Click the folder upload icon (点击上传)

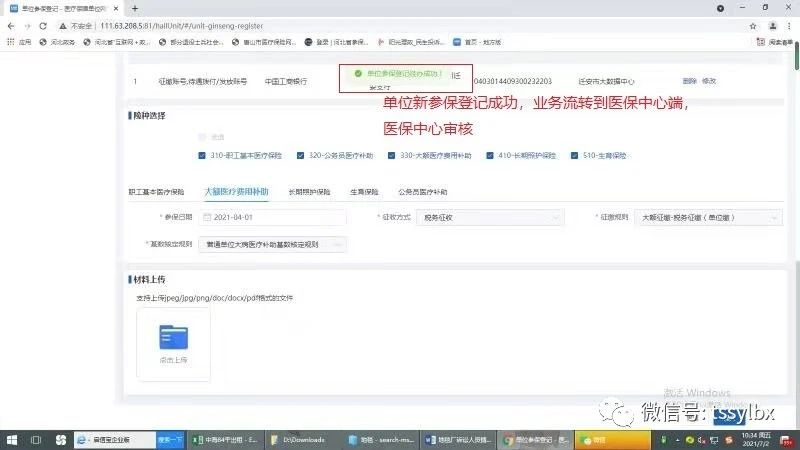coord(173,341)
